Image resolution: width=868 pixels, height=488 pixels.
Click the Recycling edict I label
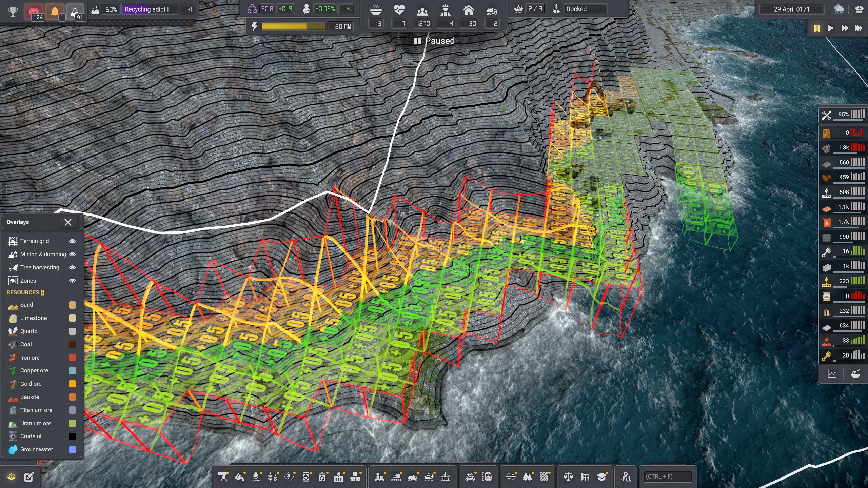click(146, 9)
